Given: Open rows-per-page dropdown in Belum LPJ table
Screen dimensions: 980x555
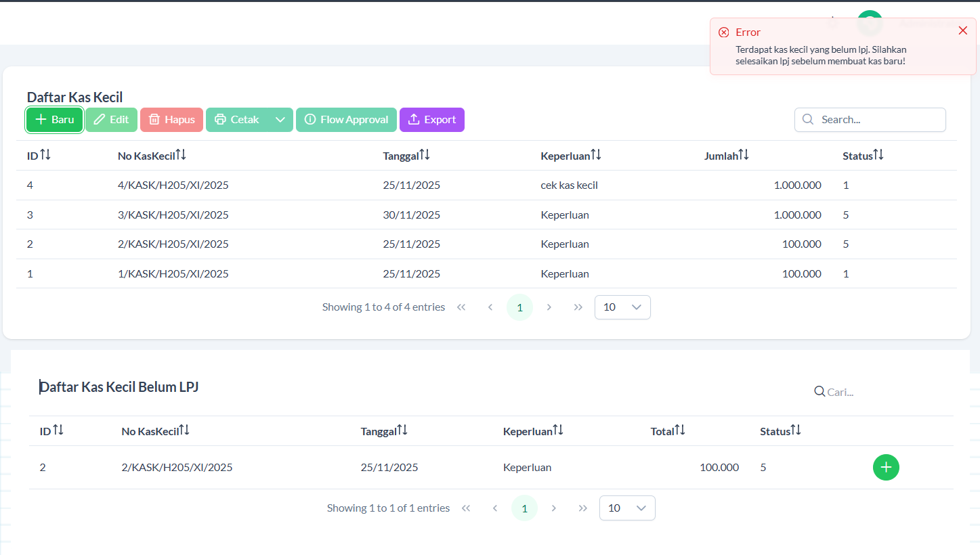Looking at the screenshot, I should tap(626, 508).
